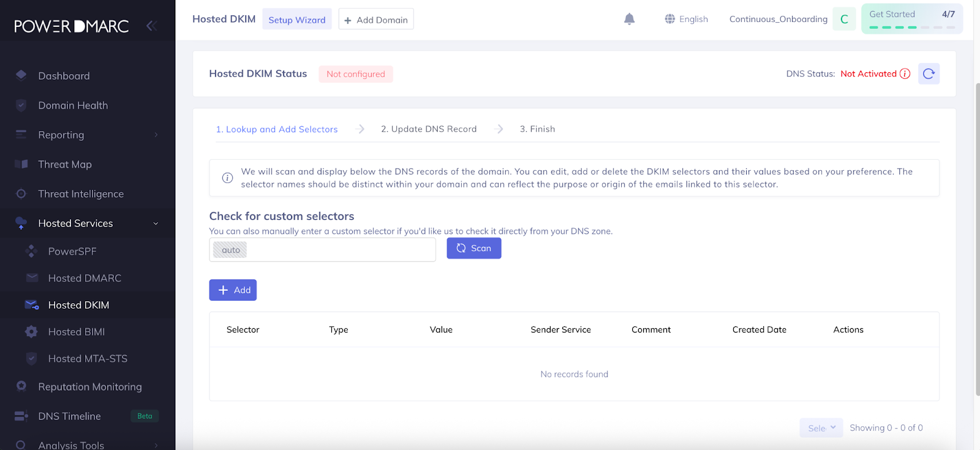The width and height of the screenshot is (980, 450).
Task: Click the Reputation Monitoring icon
Action: (21, 386)
